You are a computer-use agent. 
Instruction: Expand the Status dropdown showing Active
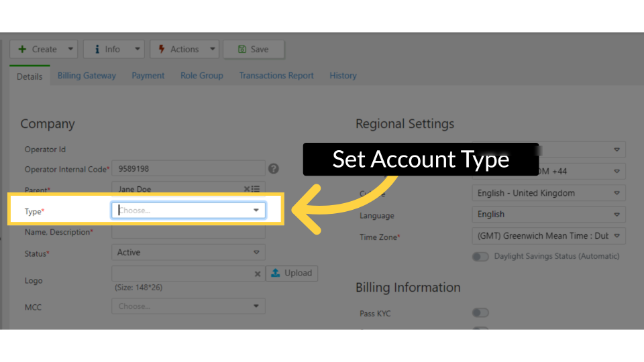click(189, 253)
